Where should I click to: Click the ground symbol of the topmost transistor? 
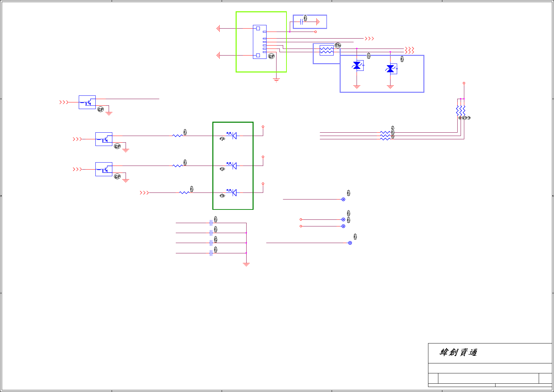click(x=109, y=114)
